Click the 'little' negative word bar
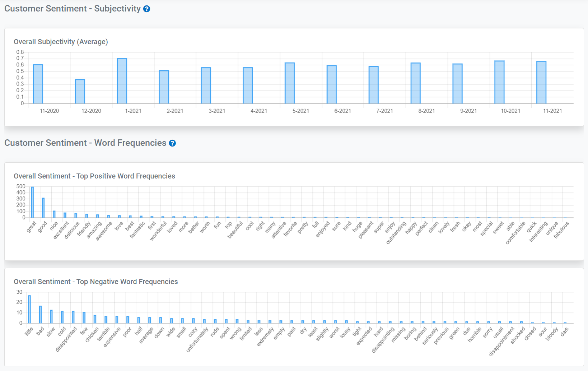The width and height of the screenshot is (588, 371). pos(29,310)
